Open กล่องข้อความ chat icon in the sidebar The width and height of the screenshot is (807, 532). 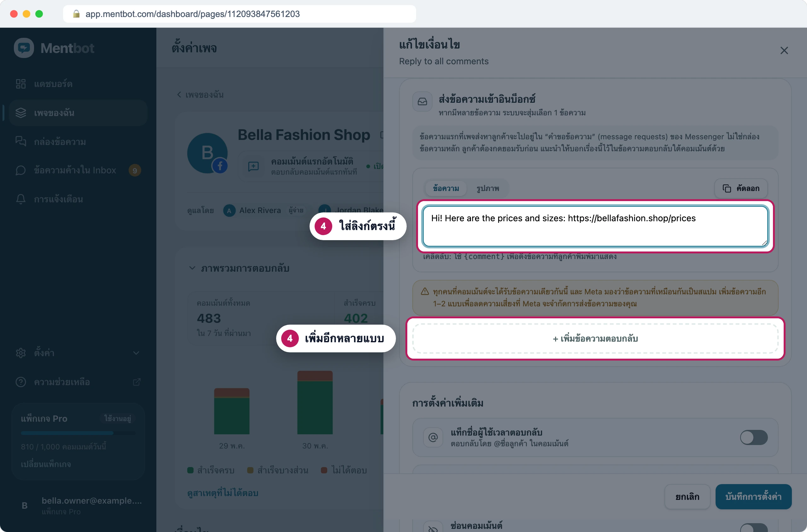coord(21,142)
